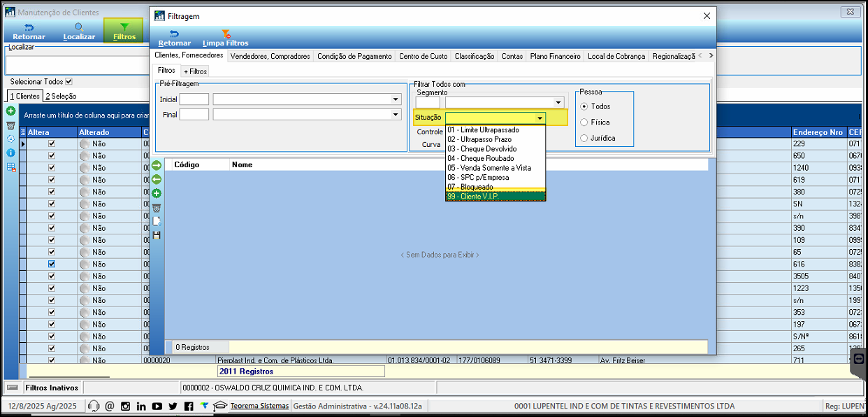868x417 pixels.
Task: Click the grid export icon in left sidebar
Action: pos(10,167)
